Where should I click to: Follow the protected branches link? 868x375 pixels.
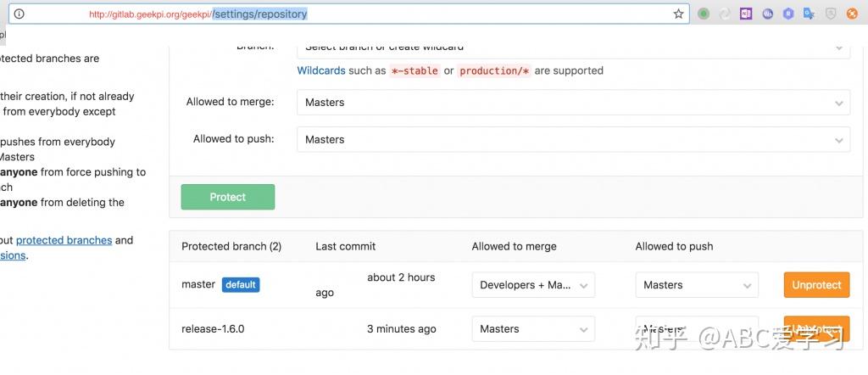[64, 240]
